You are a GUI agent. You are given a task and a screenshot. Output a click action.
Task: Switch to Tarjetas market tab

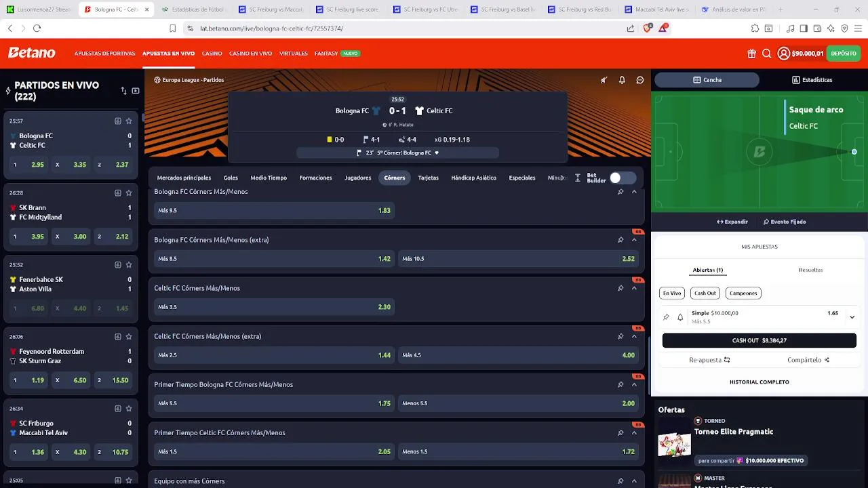428,178
